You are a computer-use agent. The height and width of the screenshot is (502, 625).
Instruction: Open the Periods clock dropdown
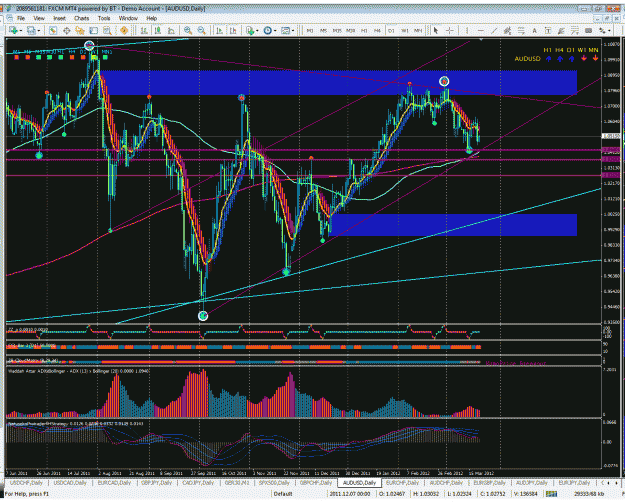pyautogui.click(x=267, y=30)
